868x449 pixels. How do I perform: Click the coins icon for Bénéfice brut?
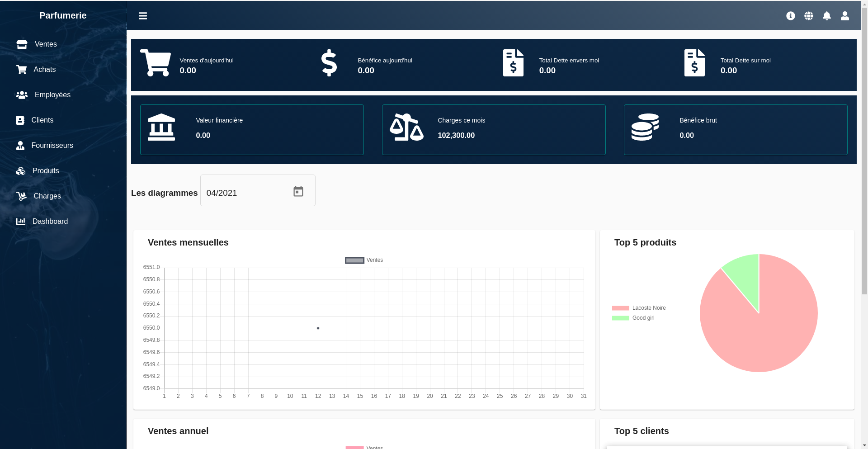tap(645, 127)
